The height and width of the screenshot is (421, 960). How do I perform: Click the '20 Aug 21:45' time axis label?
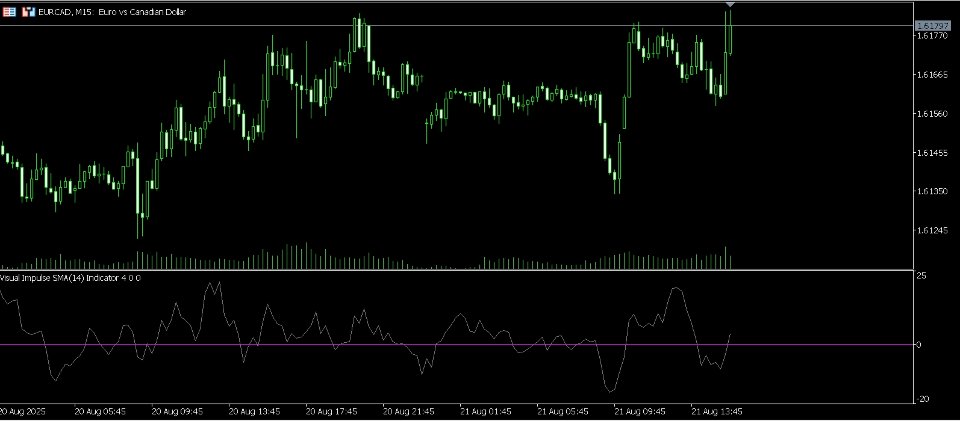tap(409, 411)
